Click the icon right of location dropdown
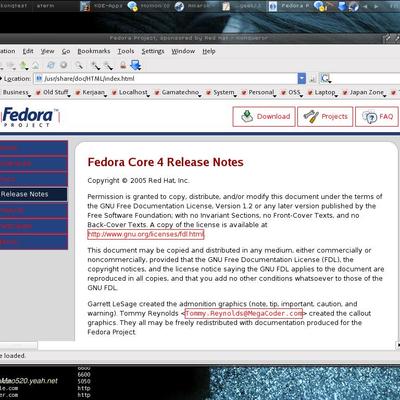The image size is (400, 400). click(313, 79)
